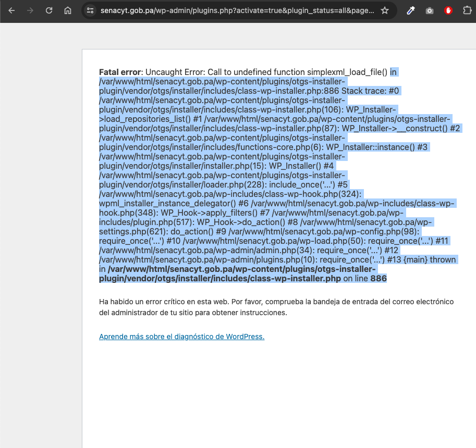Click 'wpml_installer_instance_delegator()' in stack trace
The width and height of the screenshot is (476, 448).
click(x=167, y=204)
